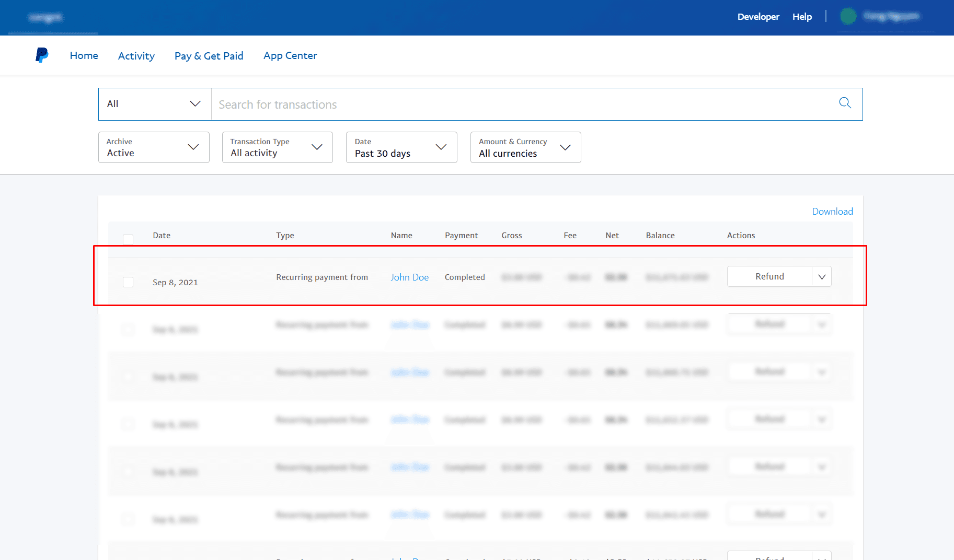
Task: Open the arrow next to the first Refund button
Action: pos(821,277)
